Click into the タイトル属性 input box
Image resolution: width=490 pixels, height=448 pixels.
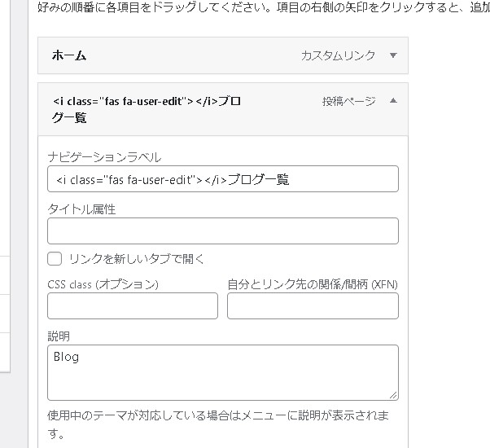222,231
